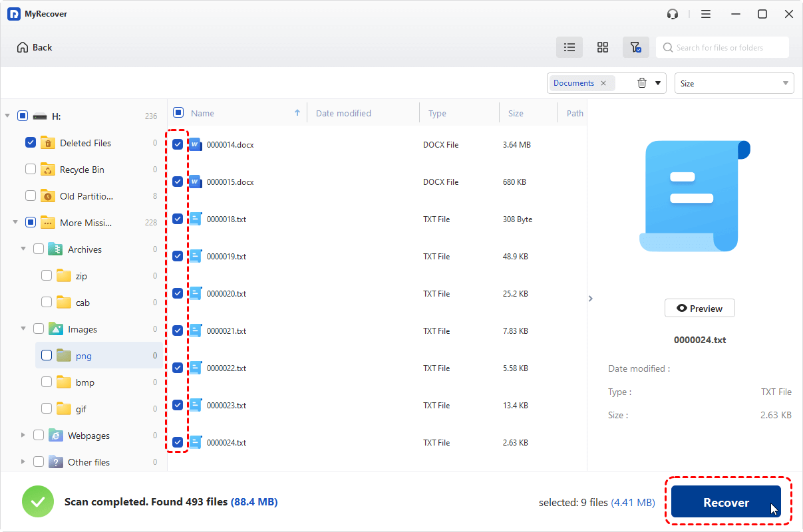The image size is (803, 532).
Task: Click the Recover button
Action: [726, 502]
